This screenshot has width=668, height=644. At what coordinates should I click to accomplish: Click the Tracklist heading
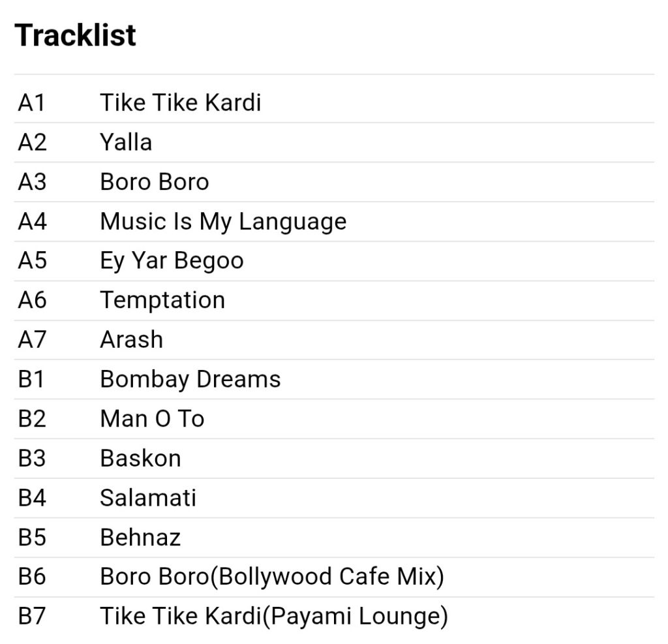[76, 35]
